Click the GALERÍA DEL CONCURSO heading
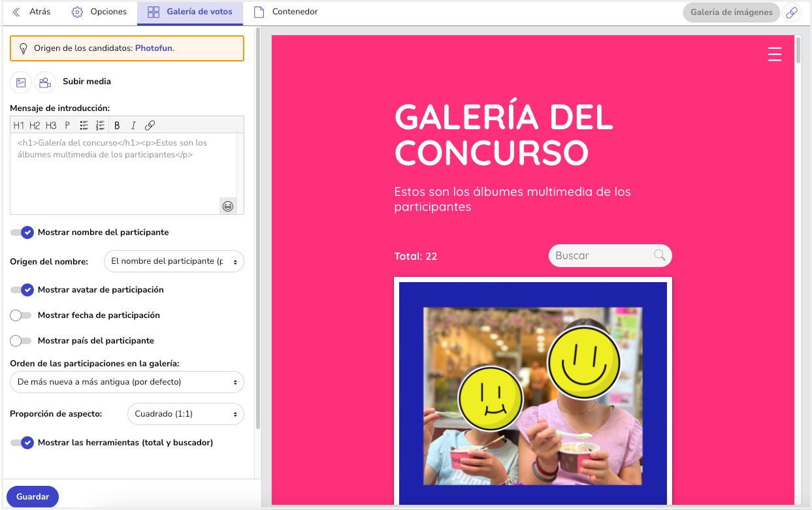 (504, 135)
